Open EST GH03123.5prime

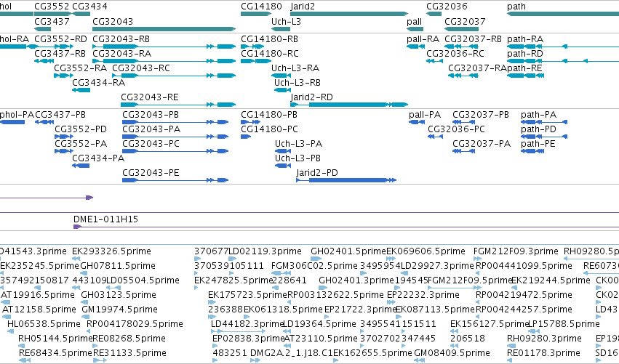tap(119, 295)
